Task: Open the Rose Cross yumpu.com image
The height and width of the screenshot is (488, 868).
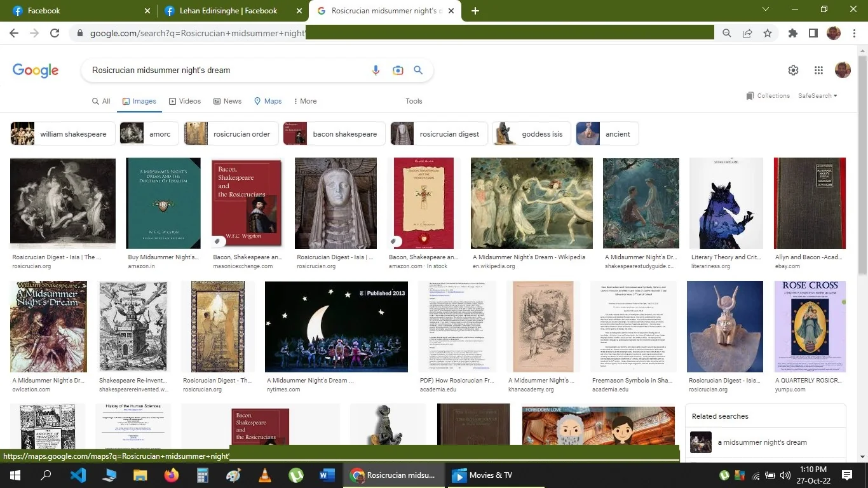Action: 810,327
